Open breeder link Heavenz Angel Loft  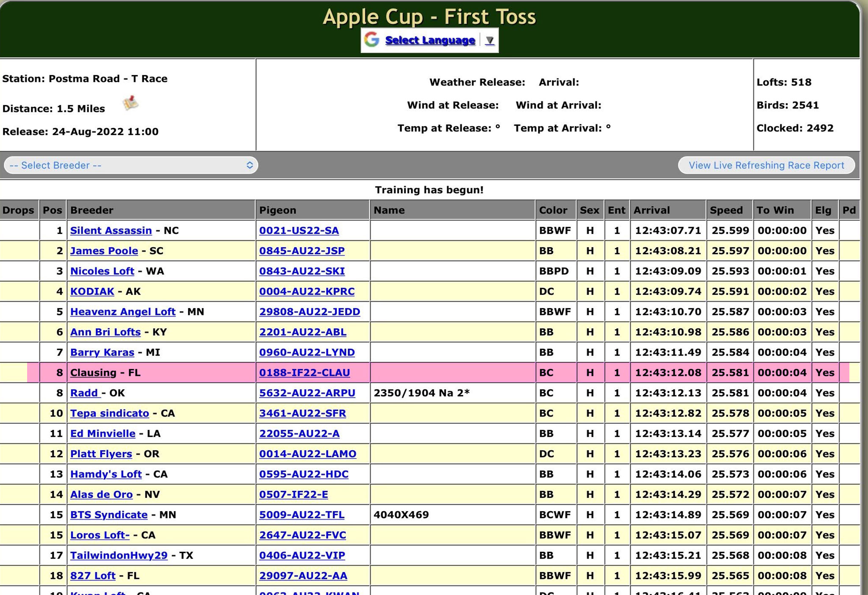coord(123,312)
